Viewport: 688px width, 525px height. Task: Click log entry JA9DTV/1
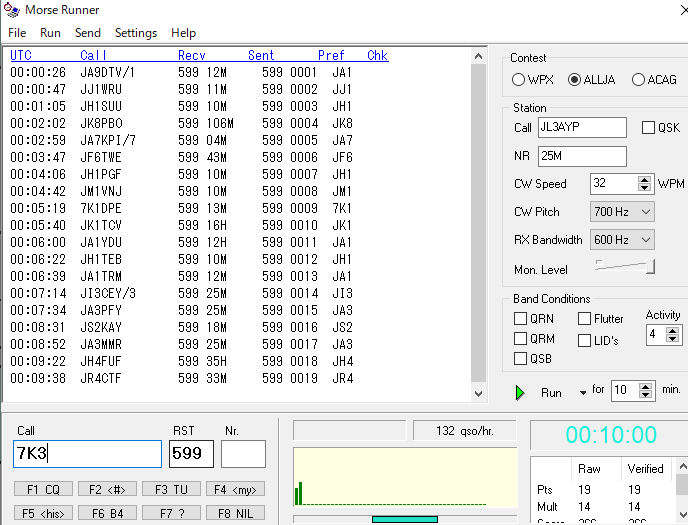108,72
